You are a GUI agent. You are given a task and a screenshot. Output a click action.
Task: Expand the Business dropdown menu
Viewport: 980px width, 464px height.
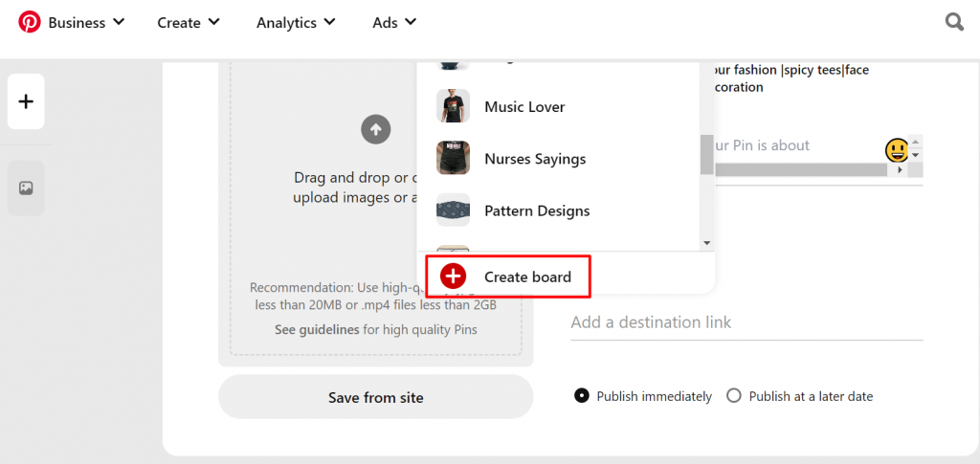click(x=86, y=22)
